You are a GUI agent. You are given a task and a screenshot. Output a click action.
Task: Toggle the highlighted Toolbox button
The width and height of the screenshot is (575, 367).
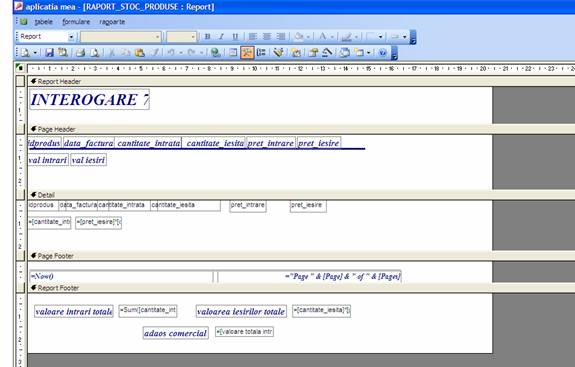pyautogui.click(x=247, y=53)
